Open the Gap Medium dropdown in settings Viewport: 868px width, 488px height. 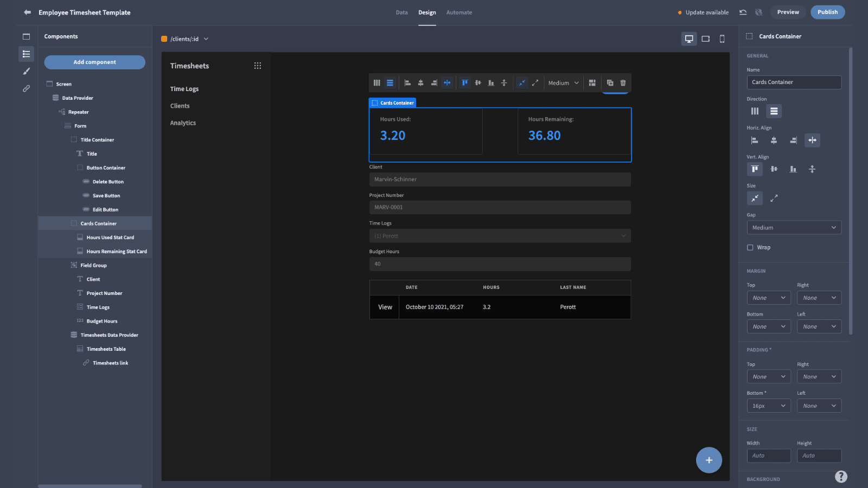(794, 228)
